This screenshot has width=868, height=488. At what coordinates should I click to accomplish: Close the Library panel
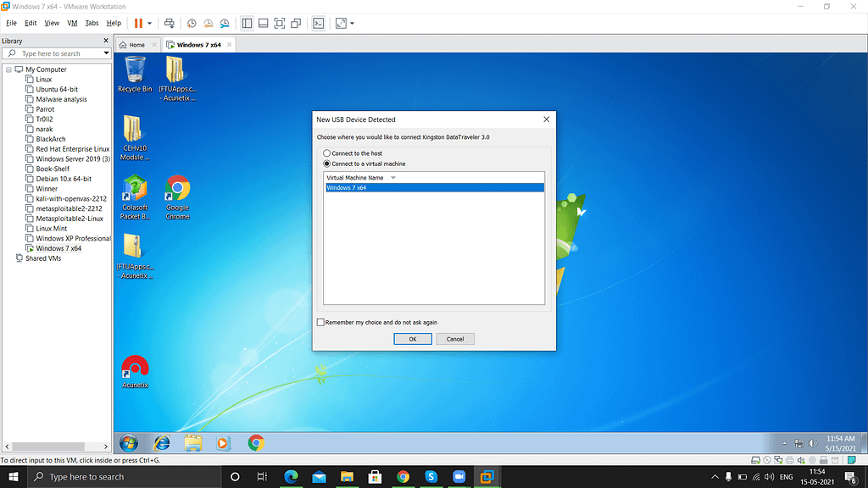(x=106, y=41)
